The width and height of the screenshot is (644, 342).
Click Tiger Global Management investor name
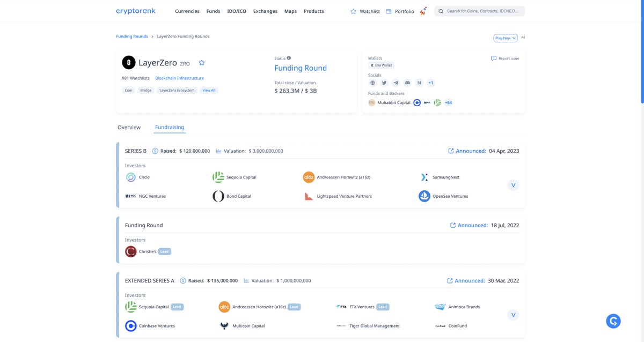point(375,326)
